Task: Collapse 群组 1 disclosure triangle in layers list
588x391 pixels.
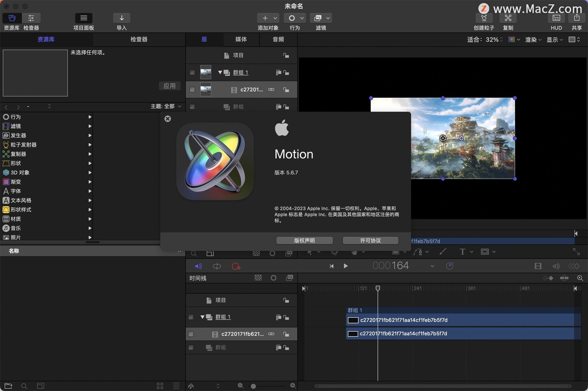Action: pos(220,73)
